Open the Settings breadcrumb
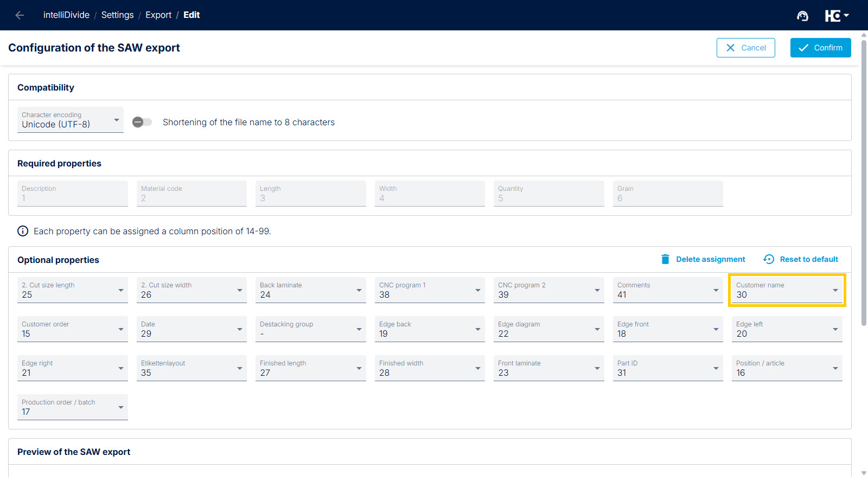Screen dimensions: 868x488 tap(117, 15)
